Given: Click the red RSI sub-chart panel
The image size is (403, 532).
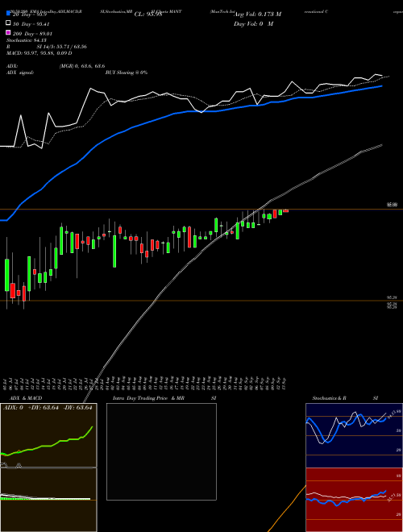Looking at the screenshot, I should click(354, 500).
